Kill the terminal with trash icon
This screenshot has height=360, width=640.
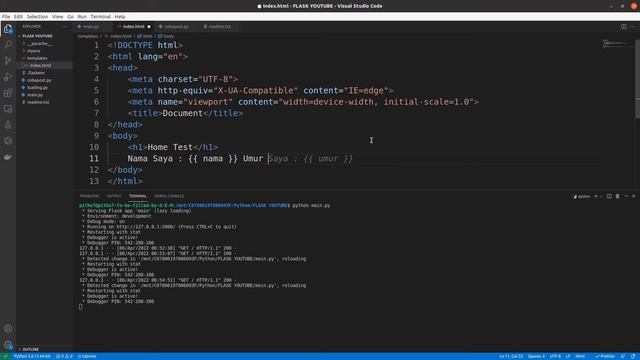618,196
